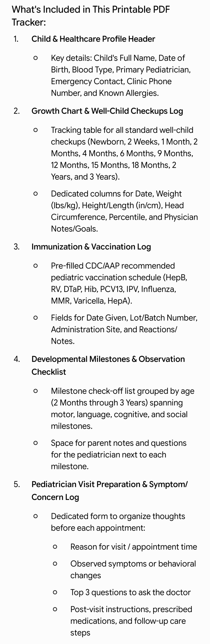Screen dimensions: 210x644
Task: Click the list number '3.' before Immunization
Action: tap(17, 247)
